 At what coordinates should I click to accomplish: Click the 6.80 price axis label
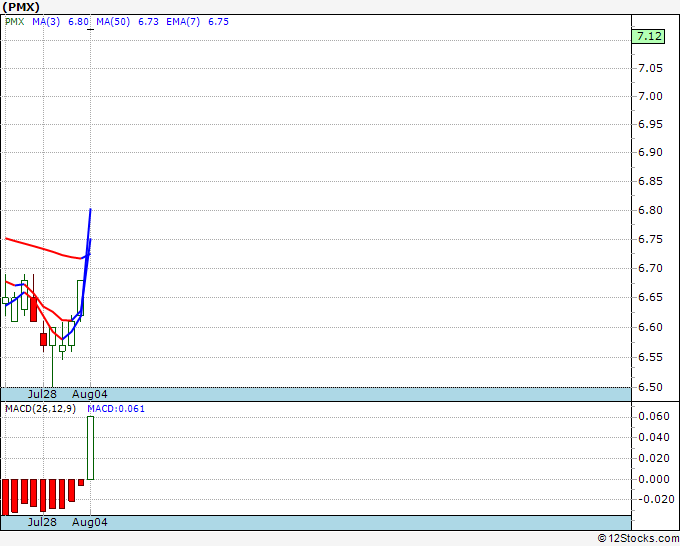pos(651,210)
